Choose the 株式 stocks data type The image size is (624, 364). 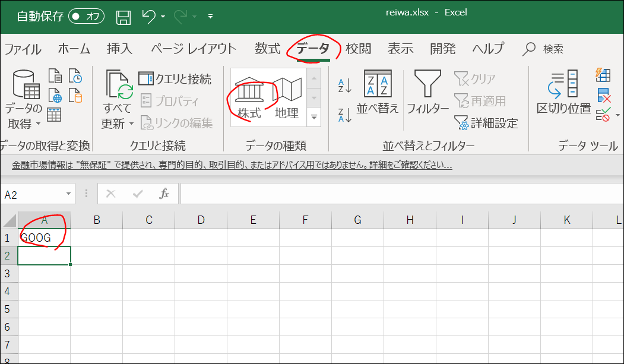(249, 98)
